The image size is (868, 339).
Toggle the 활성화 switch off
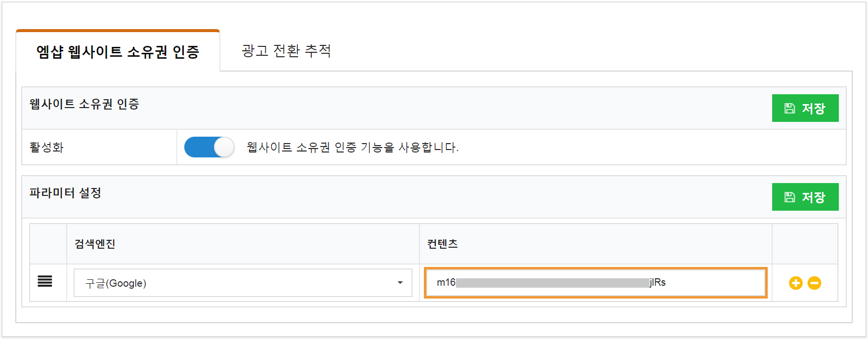click(x=209, y=147)
